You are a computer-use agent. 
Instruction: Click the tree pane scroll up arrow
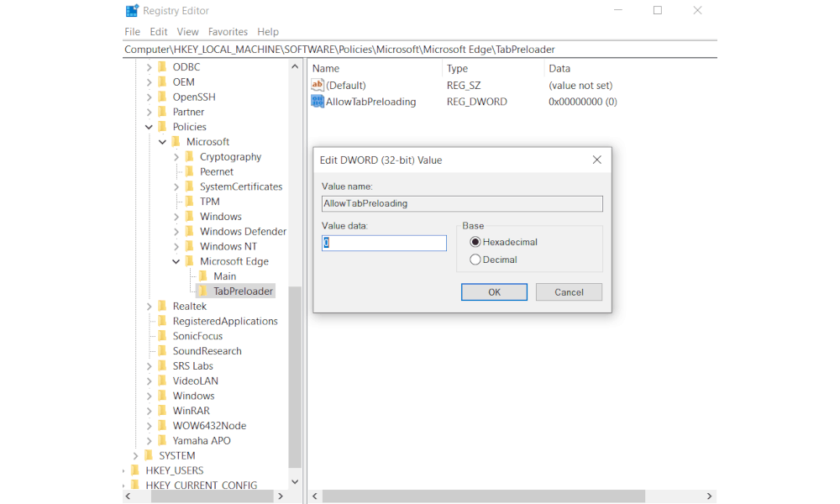(x=295, y=67)
